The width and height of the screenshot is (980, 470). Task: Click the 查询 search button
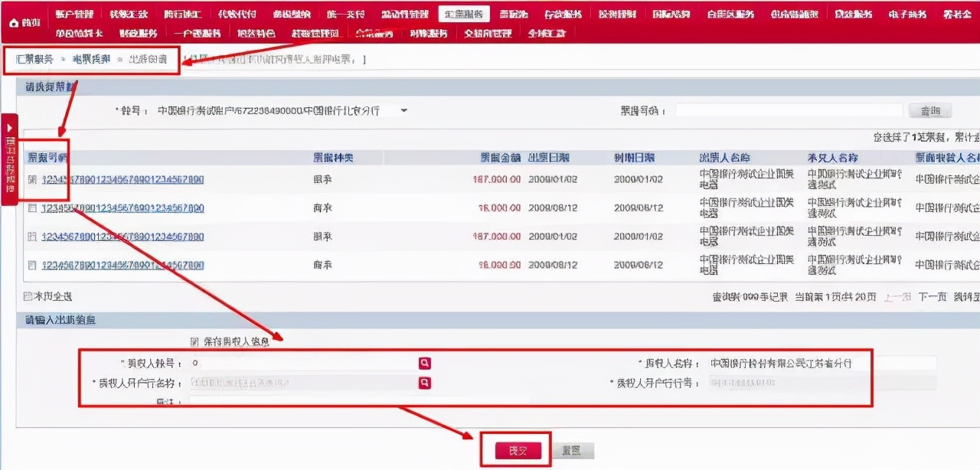(930, 109)
